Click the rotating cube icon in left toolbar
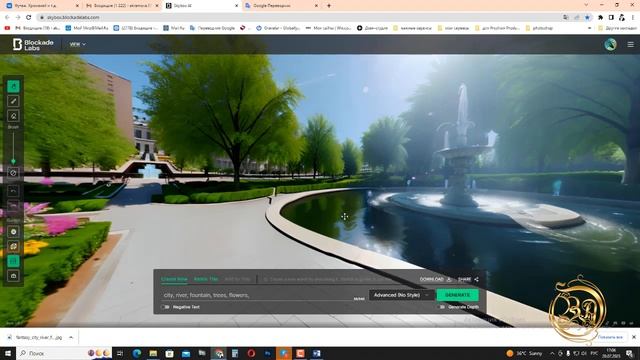This screenshot has width=640, height=360. pyautogui.click(x=13, y=247)
